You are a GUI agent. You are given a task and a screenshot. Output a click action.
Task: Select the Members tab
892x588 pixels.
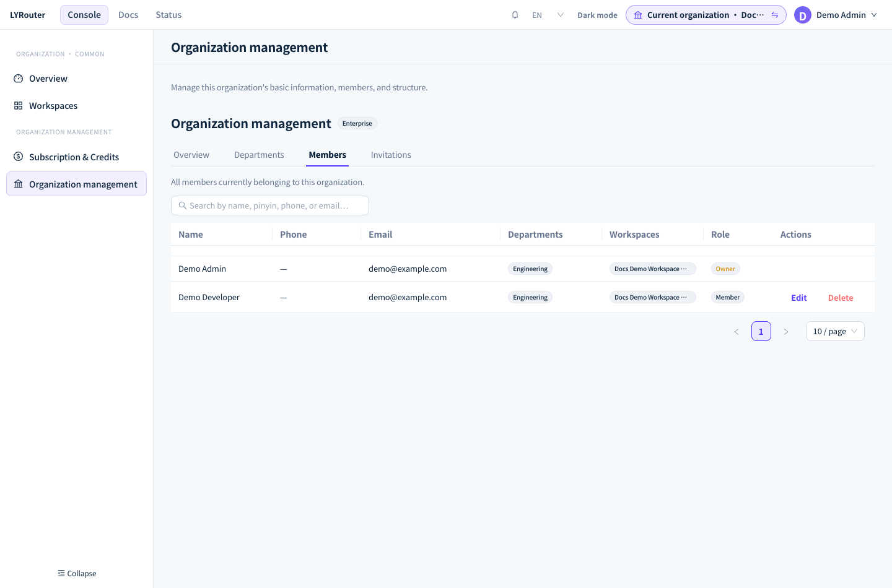328,155
